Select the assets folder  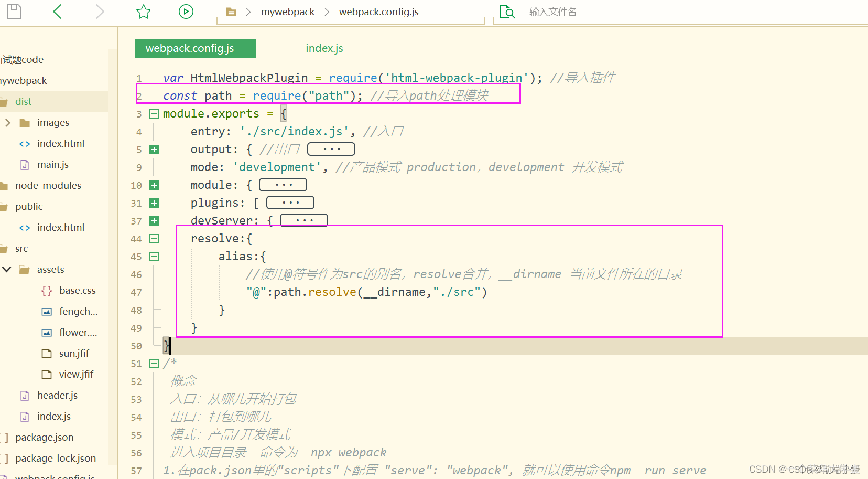pyautogui.click(x=51, y=269)
